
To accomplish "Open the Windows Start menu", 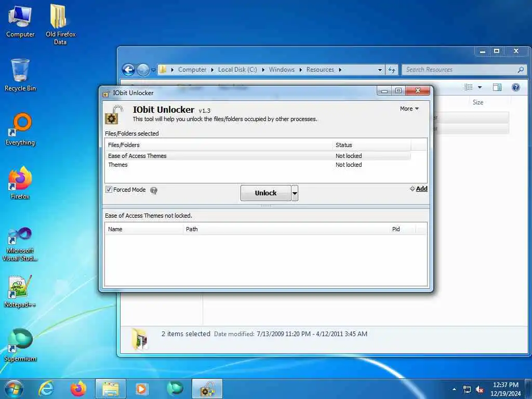I will pyautogui.click(x=14, y=389).
